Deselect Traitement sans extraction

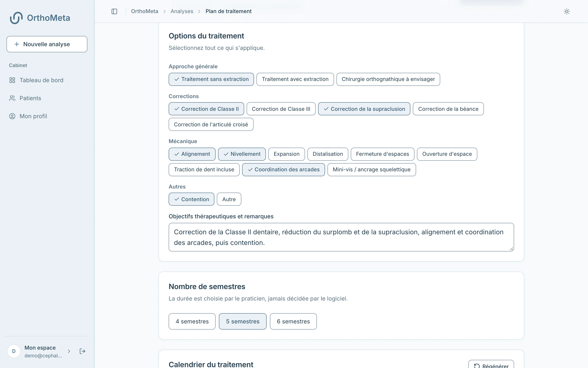[x=211, y=79]
